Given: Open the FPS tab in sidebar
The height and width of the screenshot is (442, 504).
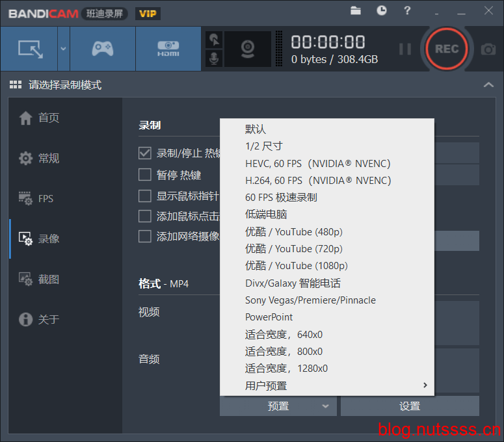Looking at the screenshot, I should pos(46,198).
